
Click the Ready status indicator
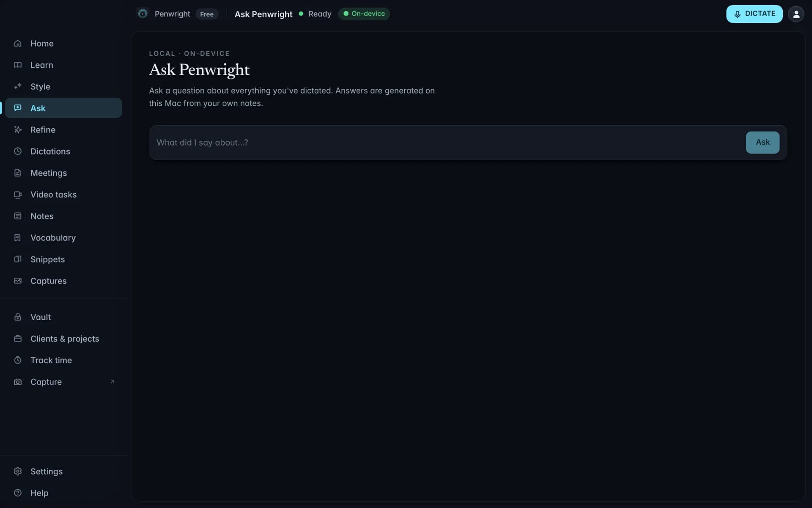coord(315,14)
